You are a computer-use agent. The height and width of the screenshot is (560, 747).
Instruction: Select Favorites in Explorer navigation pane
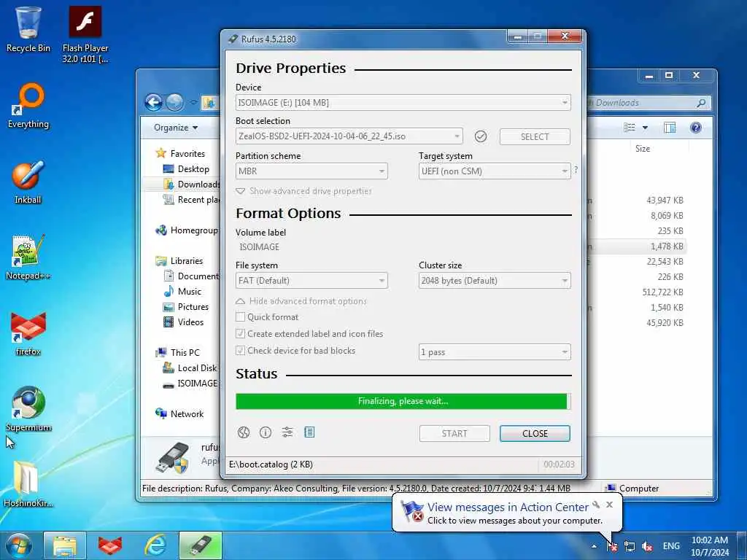181,153
